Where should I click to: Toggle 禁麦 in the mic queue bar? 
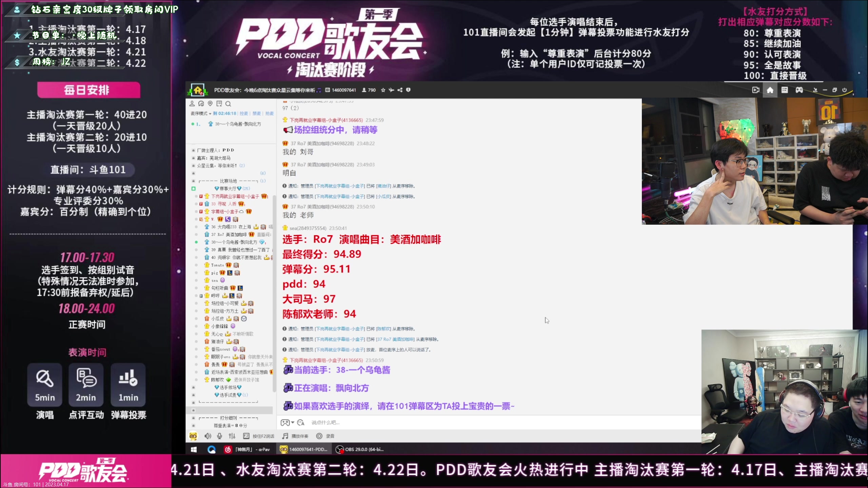(257, 114)
